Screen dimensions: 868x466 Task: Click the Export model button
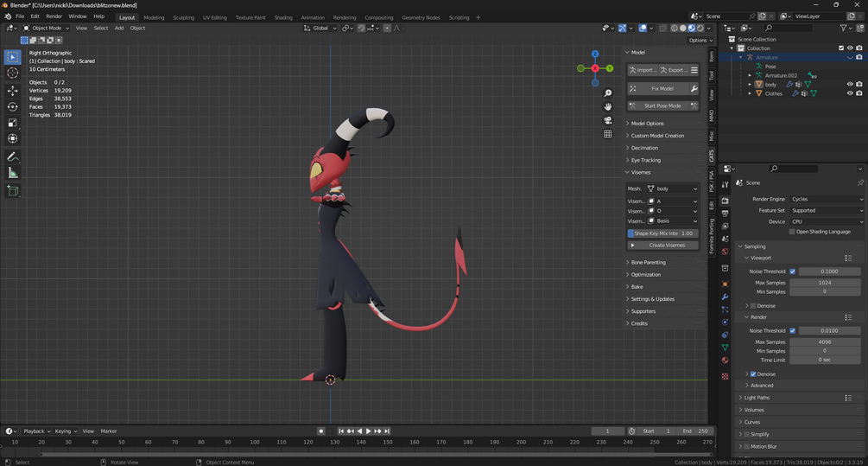tap(674, 70)
